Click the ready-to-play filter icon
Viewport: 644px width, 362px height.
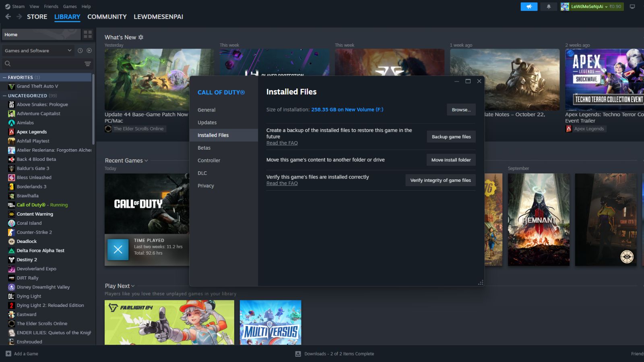coord(89,51)
